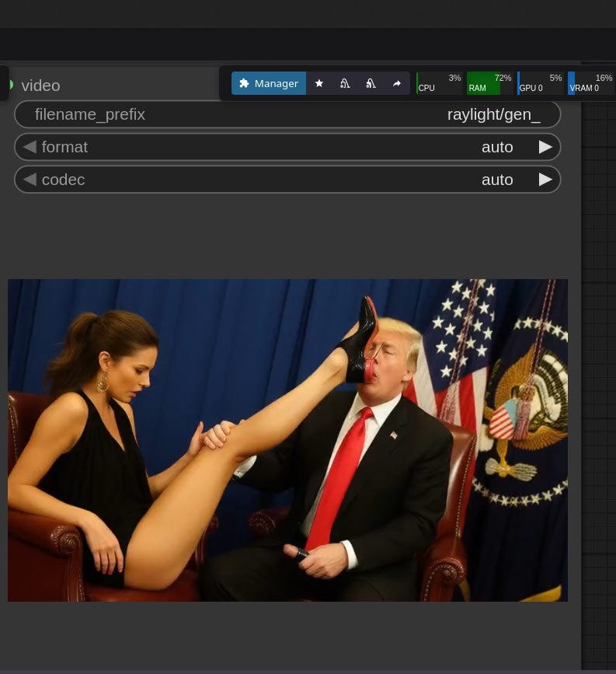Image resolution: width=616 pixels, height=674 pixels.
Task: Click the first unload models icon
Action: (x=345, y=83)
